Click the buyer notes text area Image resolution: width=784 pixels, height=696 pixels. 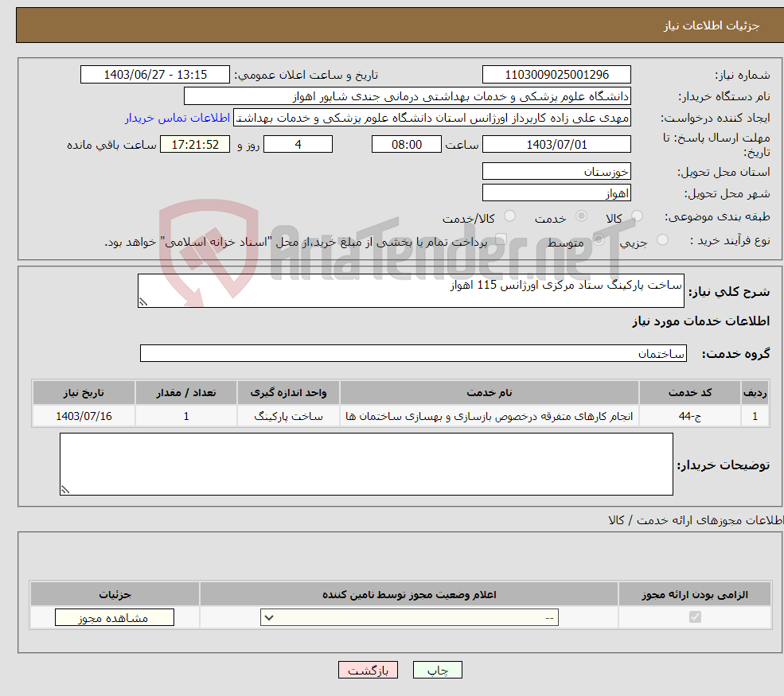(x=366, y=465)
